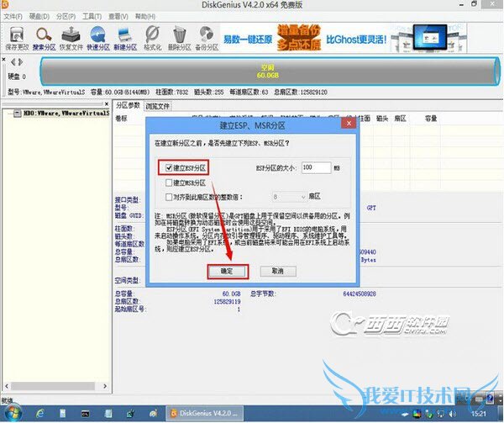Screen dimensions: 504x423
Task: Open the sector alignment dropdown showing 8
Action: click(x=288, y=197)
